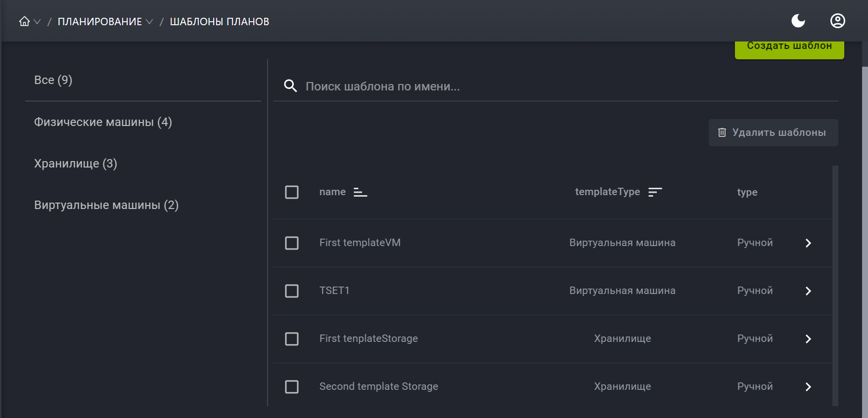Image resolution: width=868 pixels, height=418 pixels.
Task: Select the Все (9) filter
Action: [x=143, y=80]
